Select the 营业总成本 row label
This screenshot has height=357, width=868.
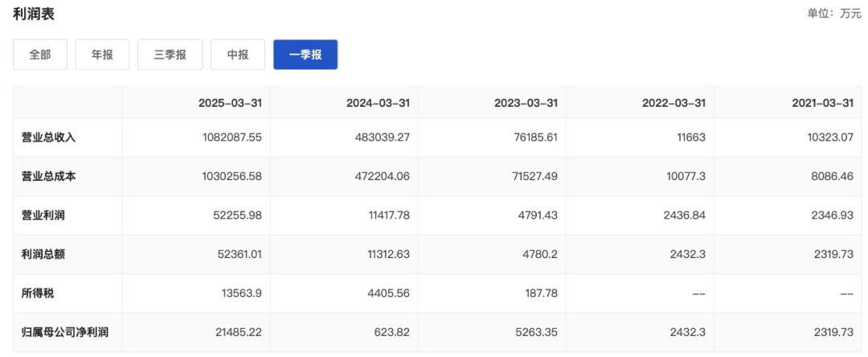click(49, 177)
